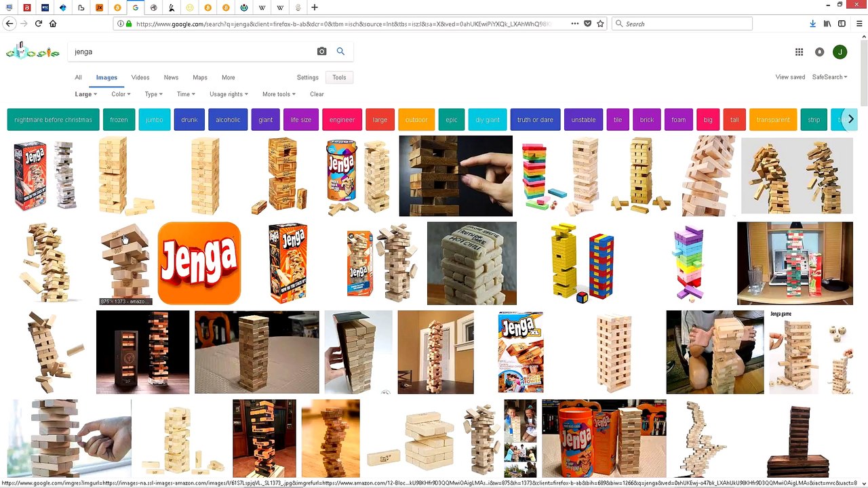
Task: Switch to All search results
Action: [x=79, y=77]
